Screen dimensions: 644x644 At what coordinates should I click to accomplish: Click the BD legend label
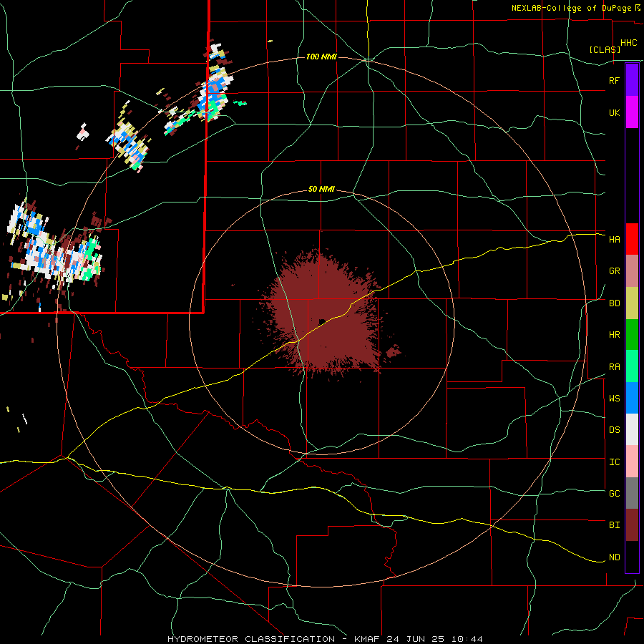[x=614, y=303]
